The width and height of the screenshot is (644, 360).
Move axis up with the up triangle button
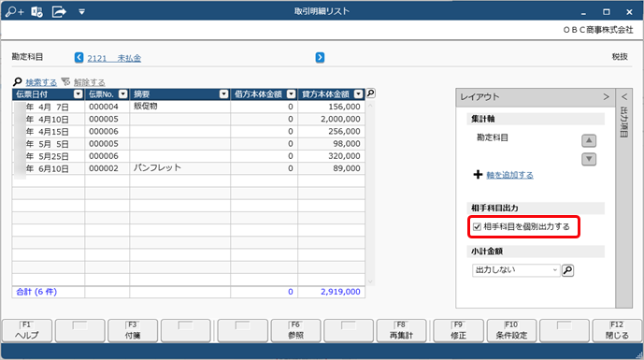coord(589,140)
